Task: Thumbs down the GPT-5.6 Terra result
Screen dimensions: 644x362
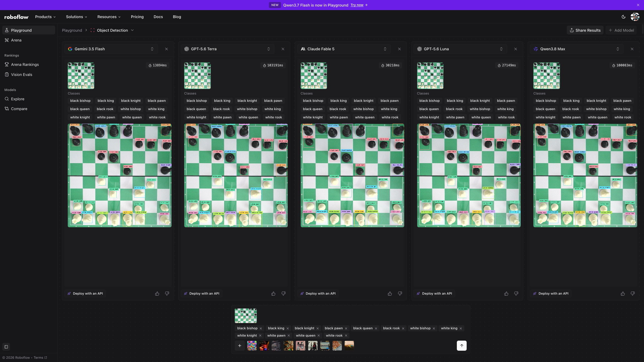Action: coord(284,294)
